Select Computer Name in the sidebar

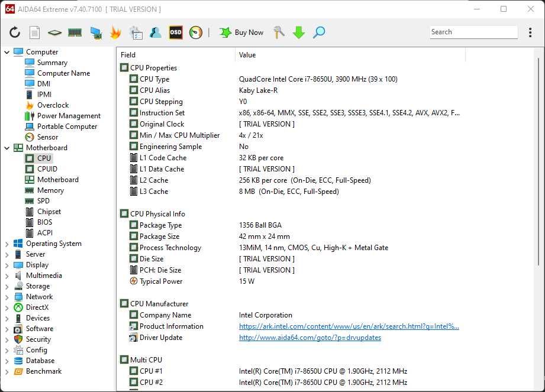pyautogui.click(x=63, y=73)
